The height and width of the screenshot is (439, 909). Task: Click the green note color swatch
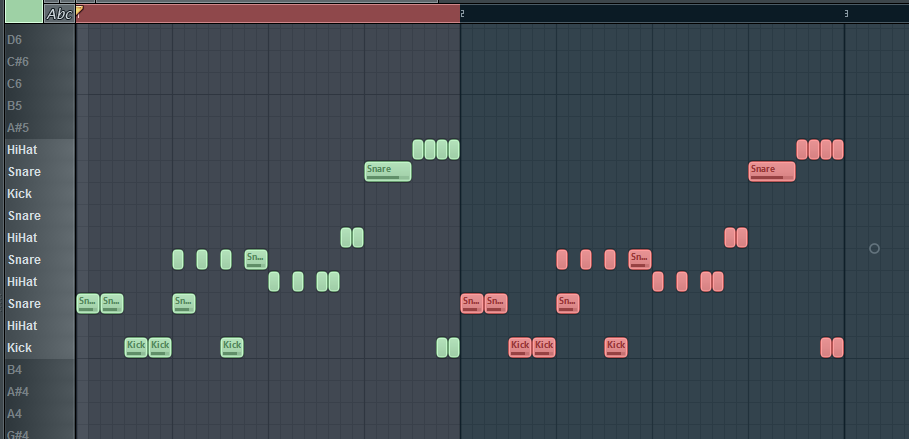22,12
